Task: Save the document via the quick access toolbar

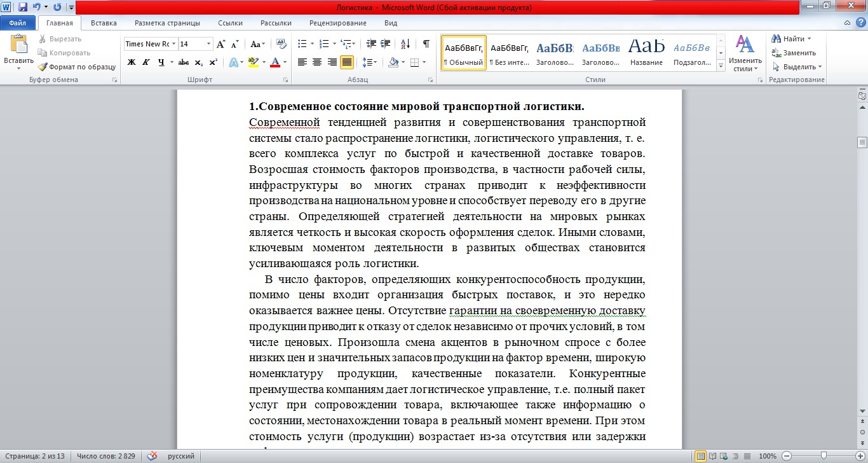Action: 23,8
